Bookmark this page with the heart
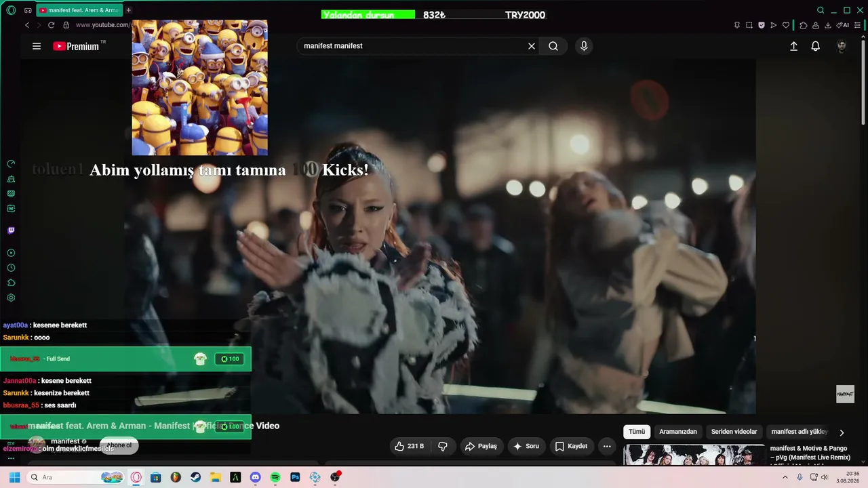Viewport: 868px width, 488px height. pos(786,25)
